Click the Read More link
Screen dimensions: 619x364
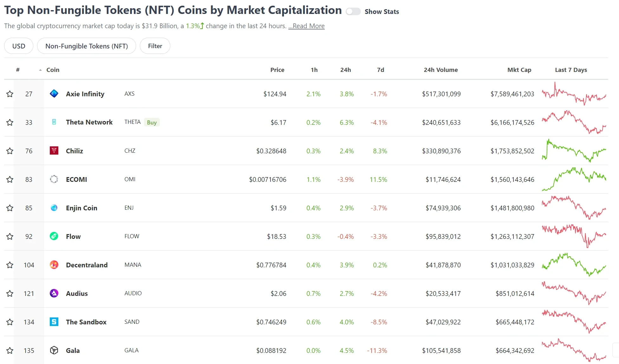tap(306, 26)
